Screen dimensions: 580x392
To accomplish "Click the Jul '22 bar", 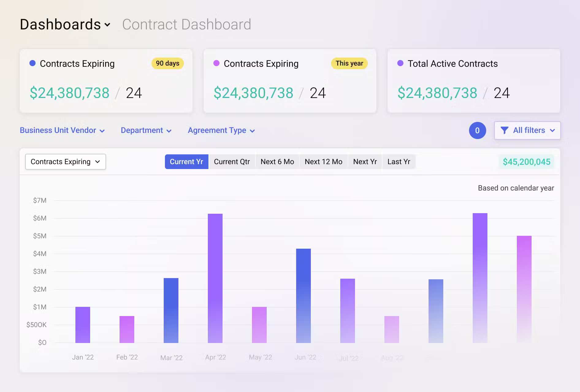I will (x=348, y=311).
